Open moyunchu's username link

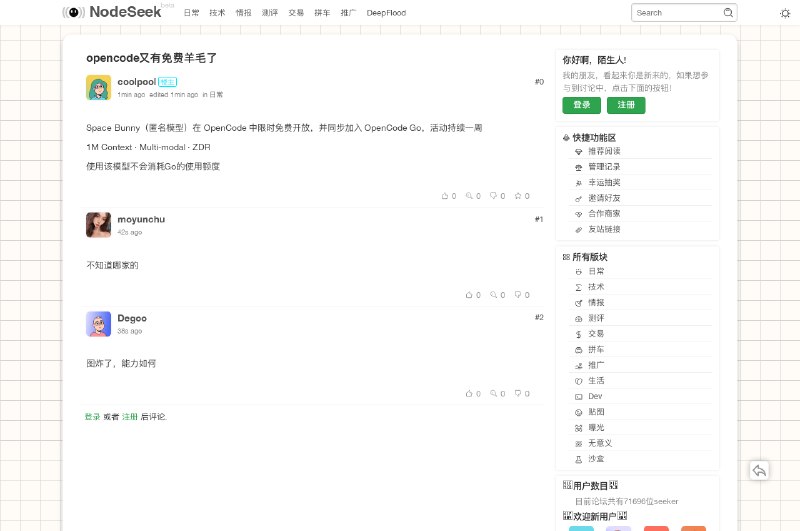pyautogui.click(x=141, y=219)
